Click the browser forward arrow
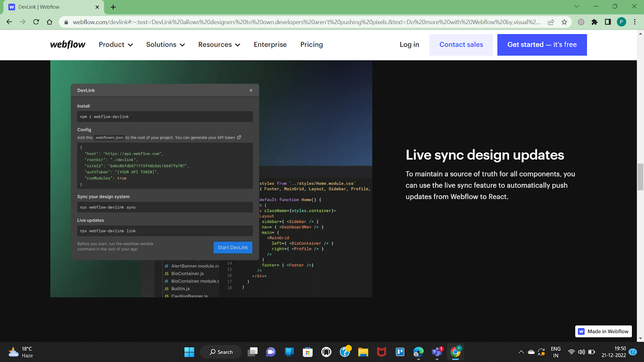Screen dimensions: 644x362 click(x=23, y=22)
